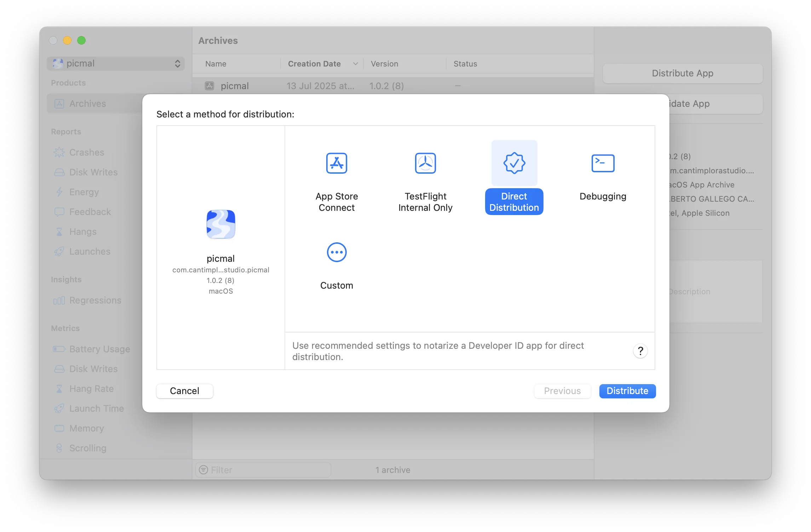Screen dimensions: 811x532
Task: Open Battery Usage in the Metrics section
Action: point(99,349)
